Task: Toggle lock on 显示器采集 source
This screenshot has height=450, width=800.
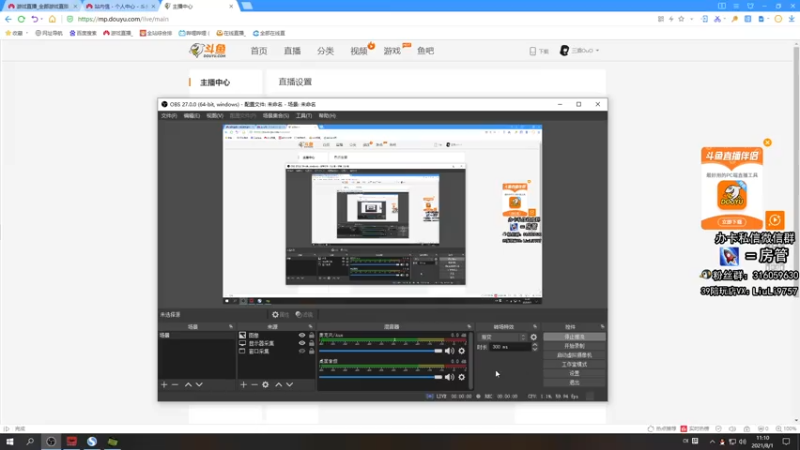Action: pyautogui.click(x=311, y=343)
